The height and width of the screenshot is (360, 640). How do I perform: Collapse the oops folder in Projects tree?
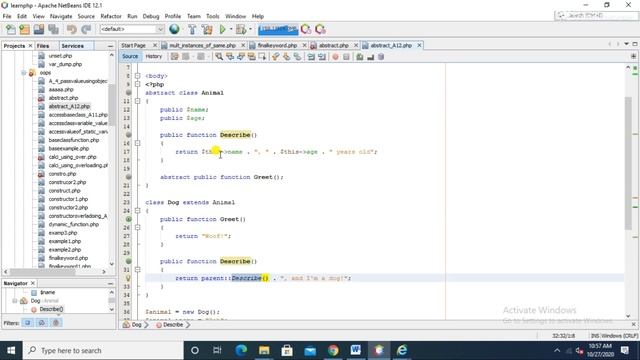click(24, 73)
